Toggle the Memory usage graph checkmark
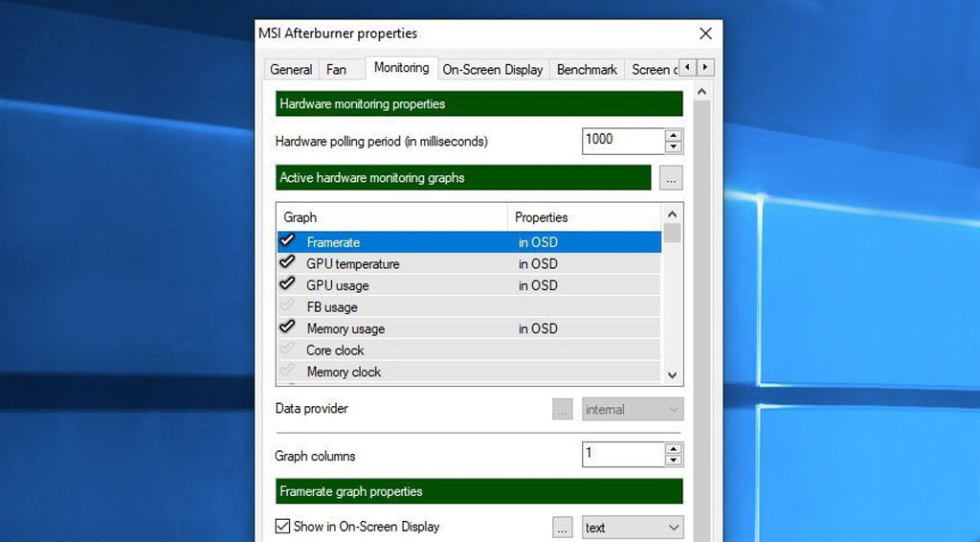Viewport: 980px width, 542px height. (x=287, y=327)
